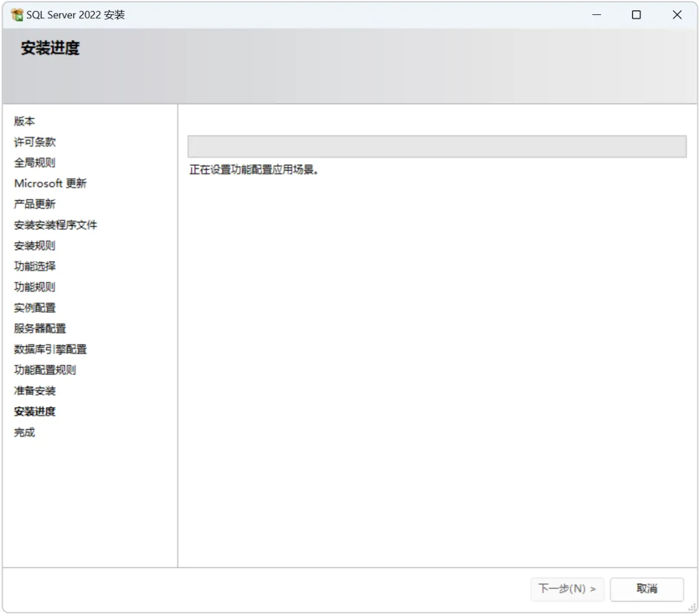
Task: Select the bold 安装进度 sidebar step
Action: [35, 412]
